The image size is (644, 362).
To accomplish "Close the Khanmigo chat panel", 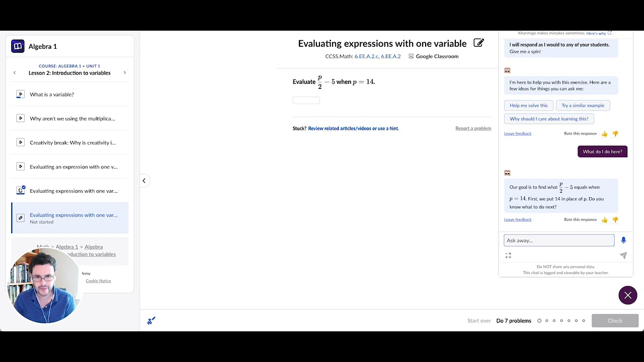I will (628, 295).
